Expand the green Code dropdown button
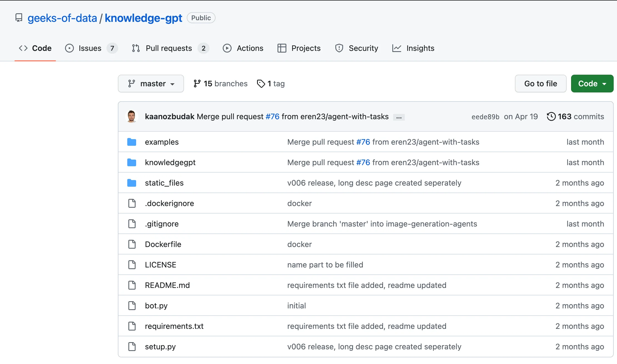The width and height of the screenshot is (617, 364). [592, 84]
